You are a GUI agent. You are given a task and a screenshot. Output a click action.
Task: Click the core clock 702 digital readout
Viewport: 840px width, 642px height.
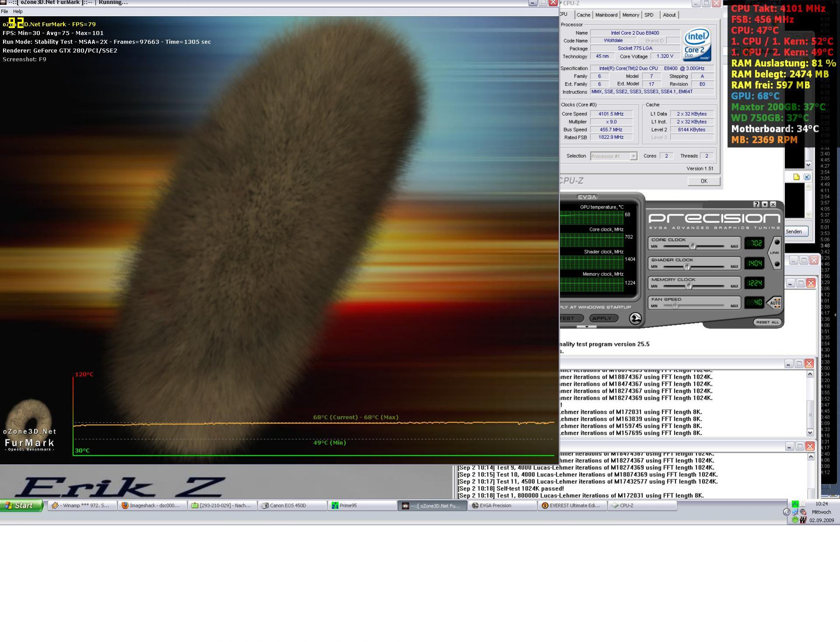pyautogui.click(x=754, y=243)
